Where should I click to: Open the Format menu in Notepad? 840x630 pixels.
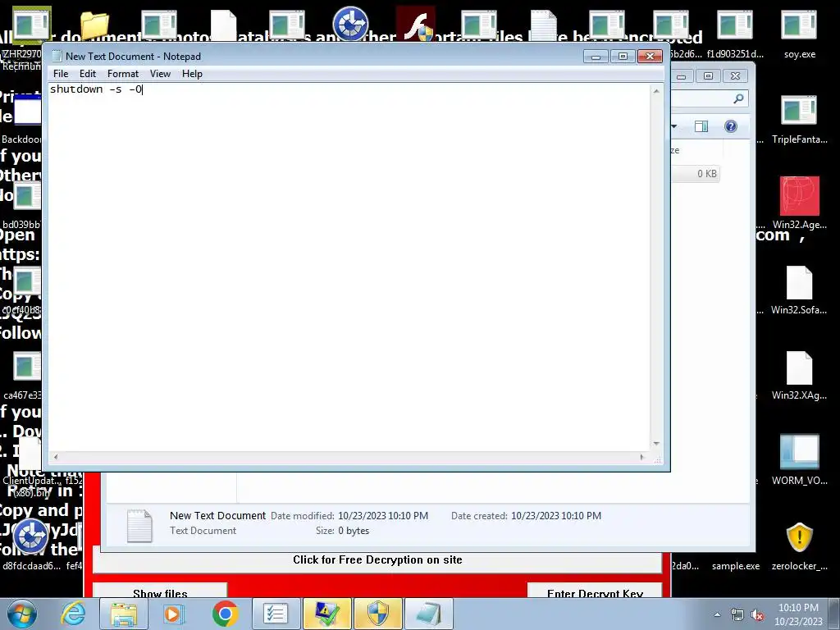pyautogui.click(x=123, y=74)
